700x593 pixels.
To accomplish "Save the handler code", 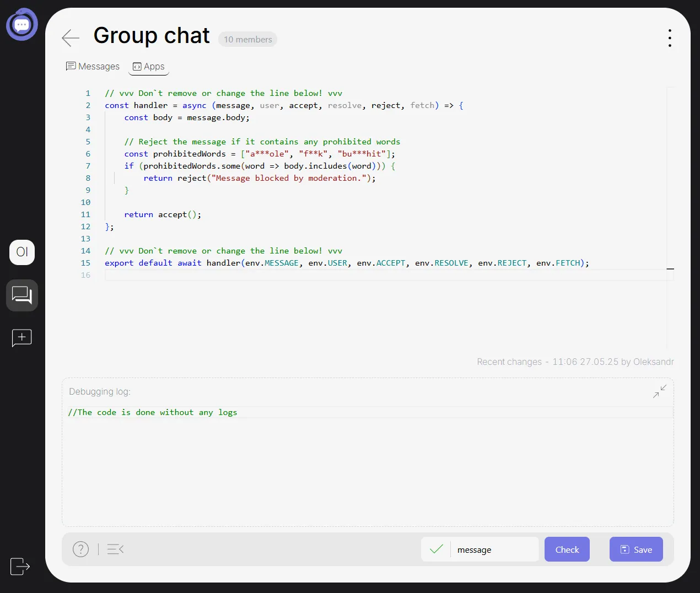I will click(636, 549).
